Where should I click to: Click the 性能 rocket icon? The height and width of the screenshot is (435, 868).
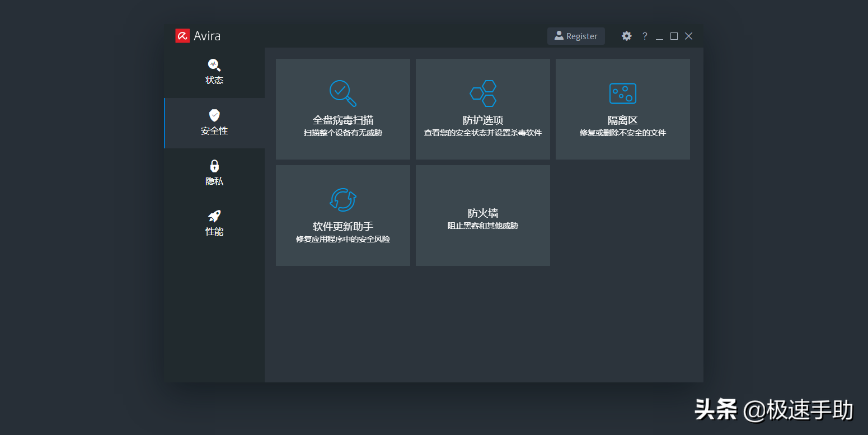pos(214,217)
